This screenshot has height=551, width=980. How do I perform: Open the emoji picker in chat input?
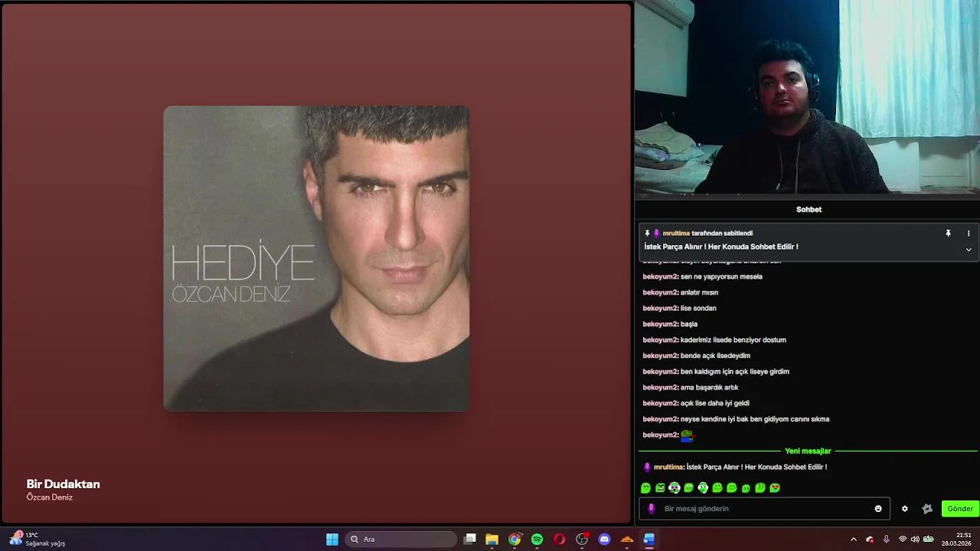click(878, 509)
